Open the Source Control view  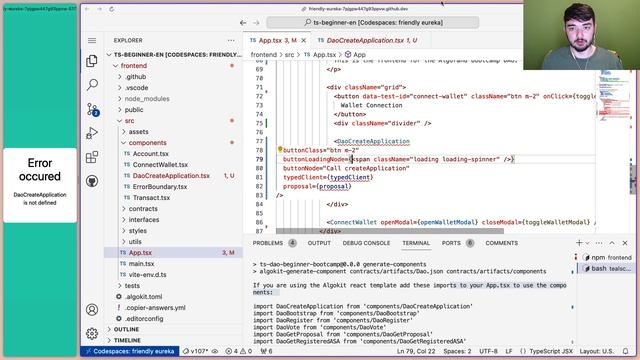[92, 109]
